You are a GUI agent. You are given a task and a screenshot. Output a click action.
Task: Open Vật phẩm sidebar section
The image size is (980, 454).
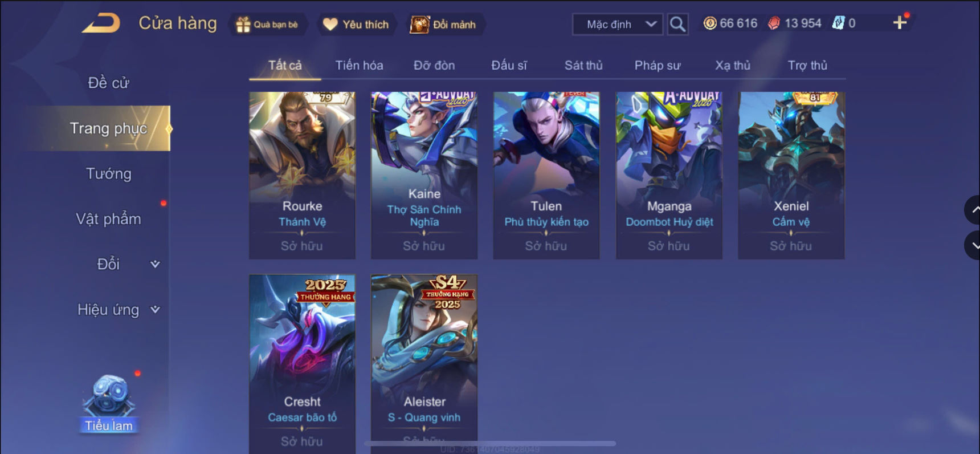click(x=108, y=219)
